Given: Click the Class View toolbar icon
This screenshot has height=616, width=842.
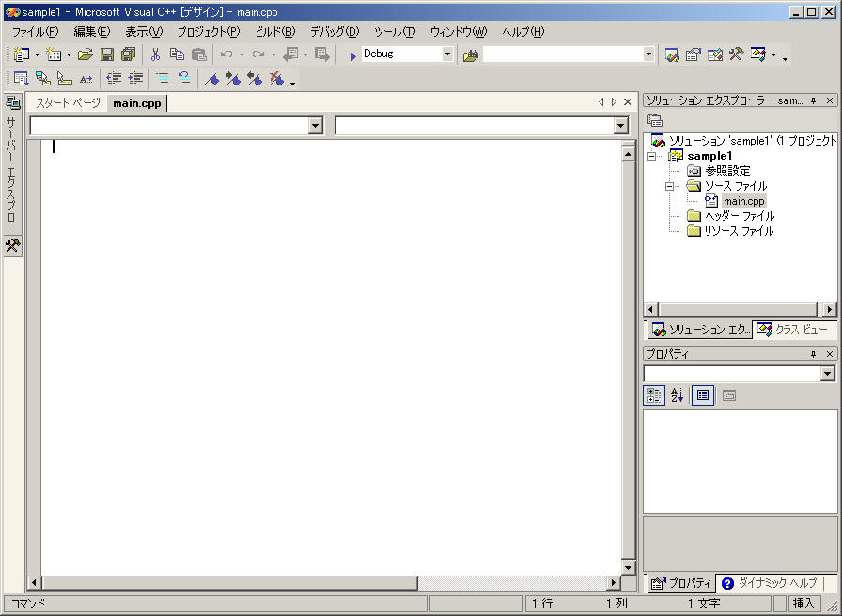Looking at the screenshot, I should pyautogui.click(x=758, y=54).
